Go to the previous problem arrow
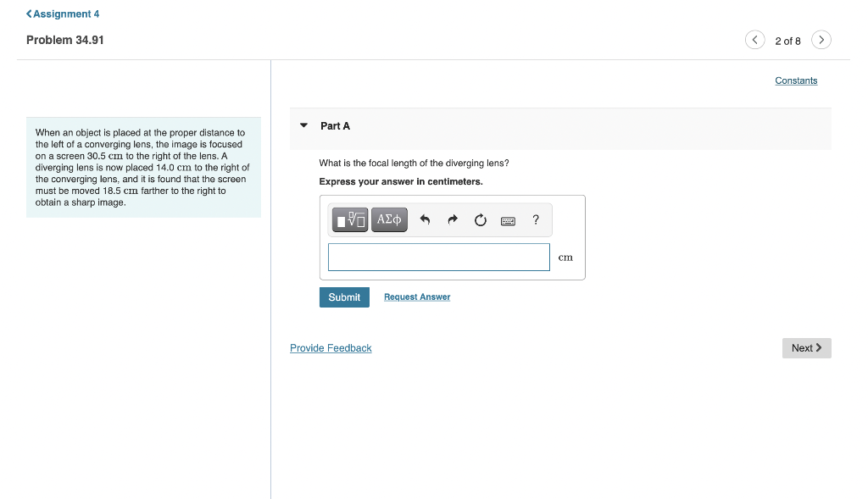The image size is (868, 499). pyautogui.click(x=754, y=40)
